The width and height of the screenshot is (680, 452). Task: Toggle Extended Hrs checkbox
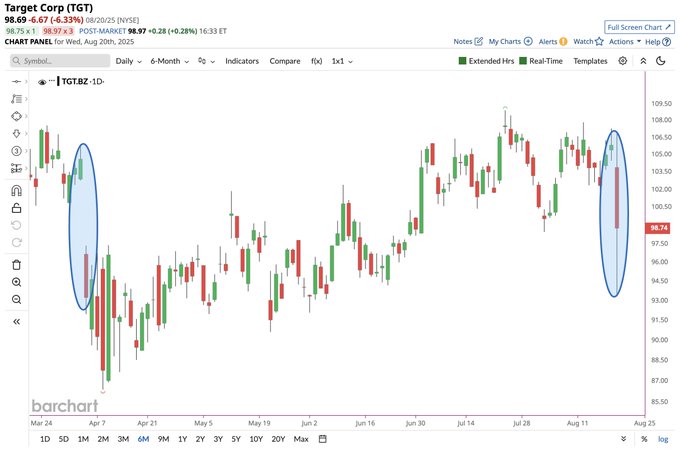462,61
